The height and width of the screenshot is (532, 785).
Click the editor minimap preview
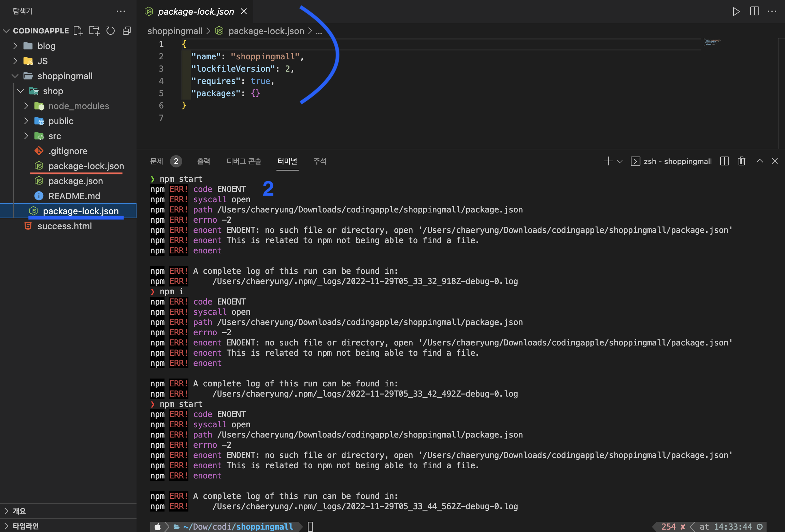[712, 42]
